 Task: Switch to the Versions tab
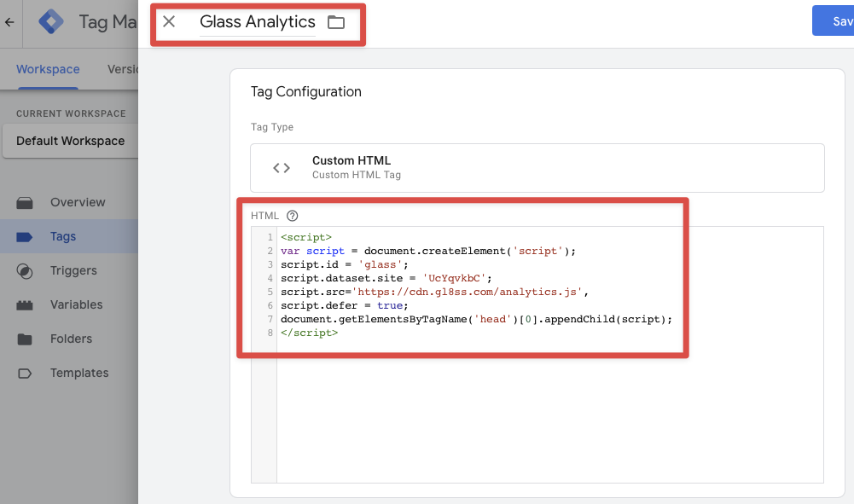126,69
